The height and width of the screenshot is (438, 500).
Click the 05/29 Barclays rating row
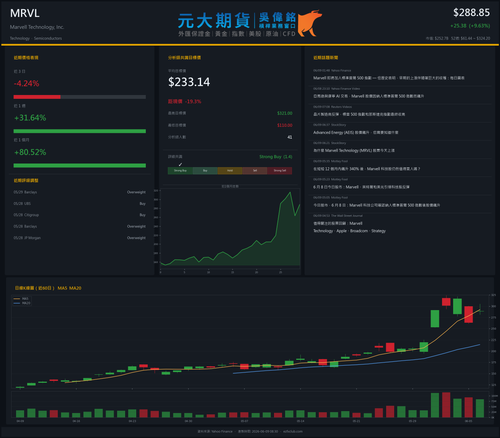tap(80, 192)
